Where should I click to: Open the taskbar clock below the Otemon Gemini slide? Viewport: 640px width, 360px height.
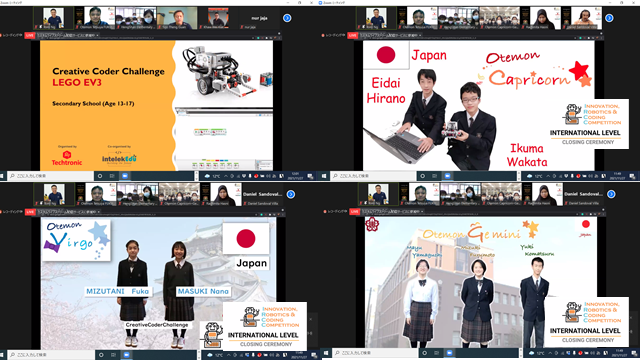[x=620, y=353]
